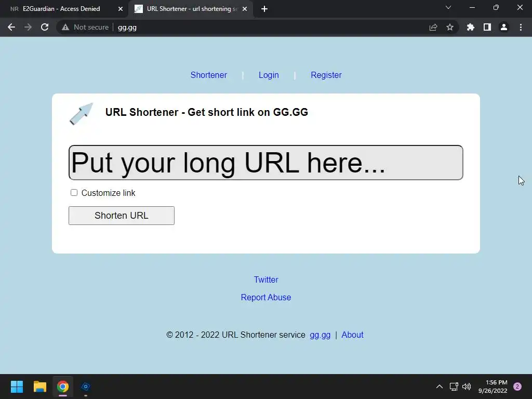This screenshot has height=399, width=532.
Task: Open the Shortener navigation link
Action: pos(209,75)
